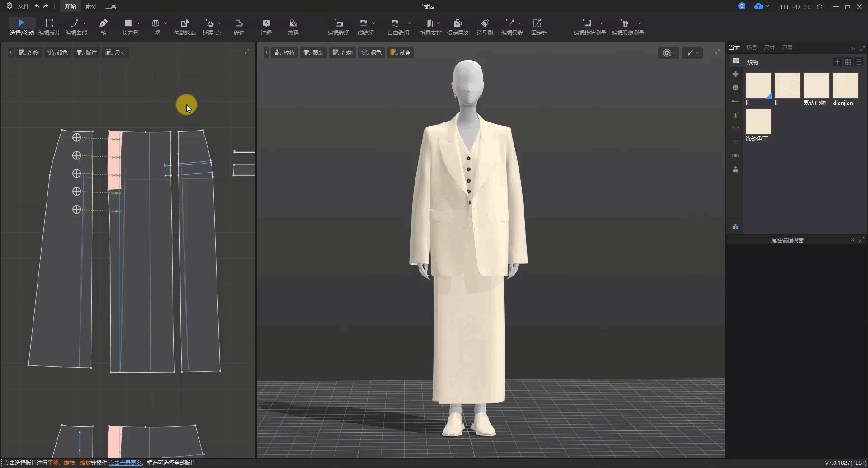Expand the 长方形 rectangle tool dropdown
This screenshot has width=868, height=468.
click(x=138, y=23)
